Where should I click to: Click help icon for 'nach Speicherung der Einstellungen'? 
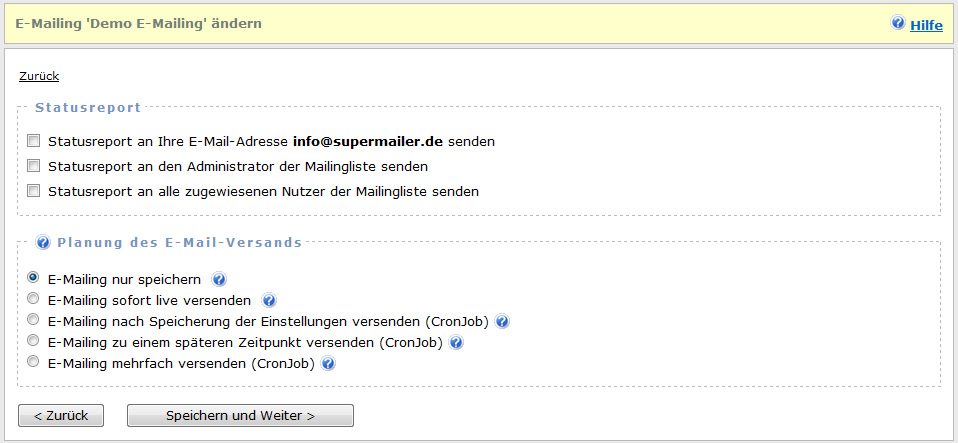502,321
